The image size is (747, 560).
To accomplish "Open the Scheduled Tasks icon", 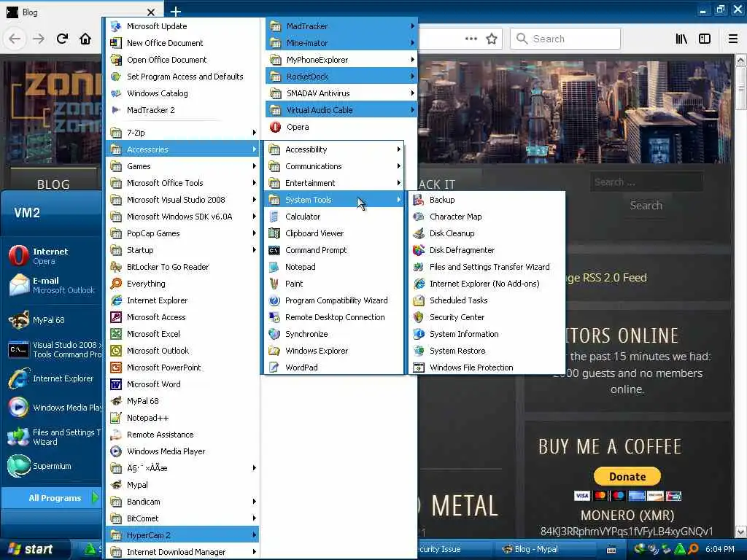I will 419,300.
